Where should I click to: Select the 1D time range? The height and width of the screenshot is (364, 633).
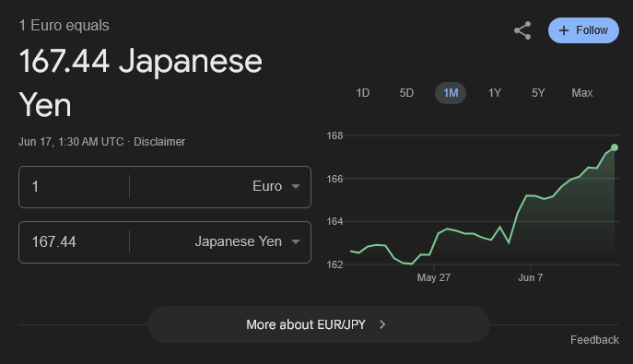tap(362, 93)
